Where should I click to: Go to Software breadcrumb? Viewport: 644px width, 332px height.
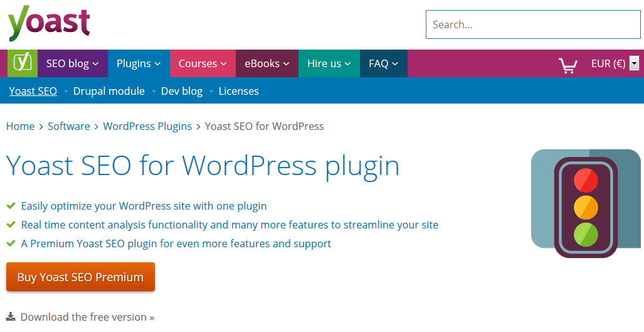pos(68,126)
